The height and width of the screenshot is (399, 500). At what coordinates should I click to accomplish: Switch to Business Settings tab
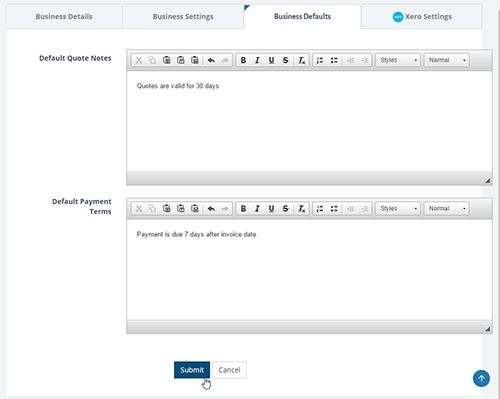coord(183,17)
